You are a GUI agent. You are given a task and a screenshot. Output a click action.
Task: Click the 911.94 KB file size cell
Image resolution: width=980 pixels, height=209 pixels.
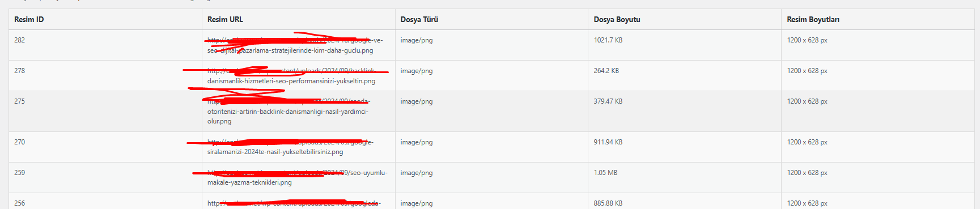[x=608, y=142]
